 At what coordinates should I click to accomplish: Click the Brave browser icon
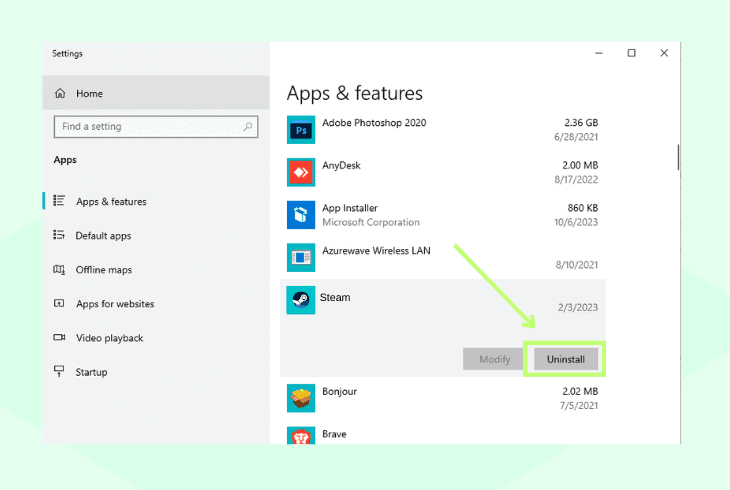point(301,436)
